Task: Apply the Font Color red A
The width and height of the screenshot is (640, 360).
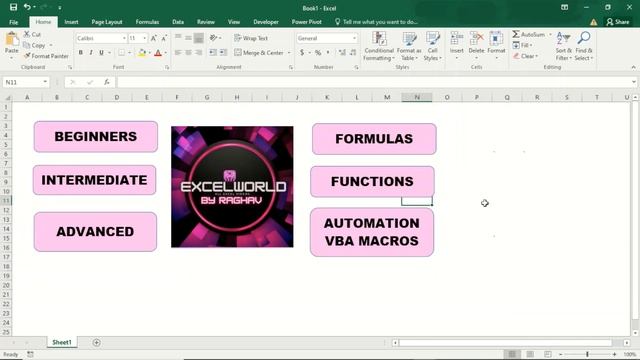Action: [x=158, y=53]
